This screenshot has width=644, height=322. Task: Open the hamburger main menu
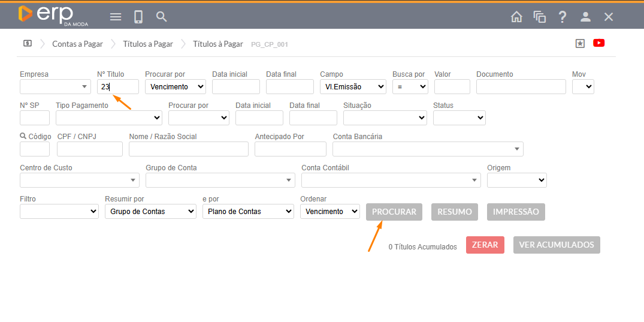(x=116, y=17)
